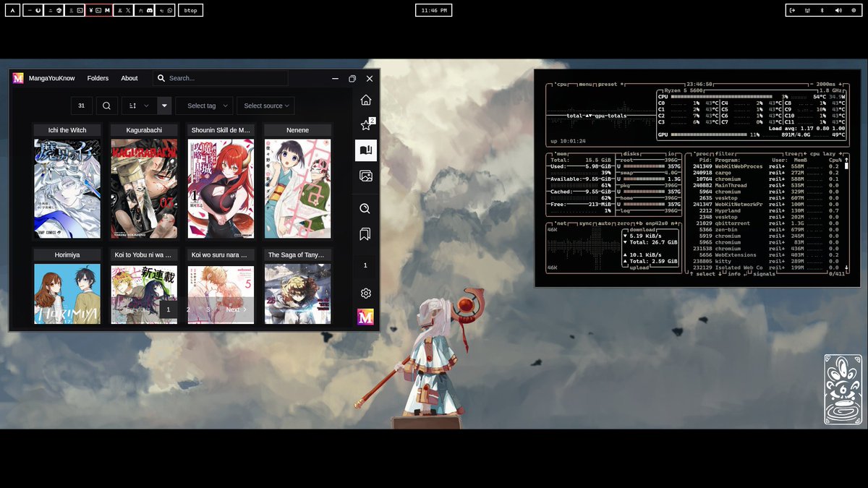Switch to the active terminal workspace in top bar
868x488 pixels.
pos(99,10)
